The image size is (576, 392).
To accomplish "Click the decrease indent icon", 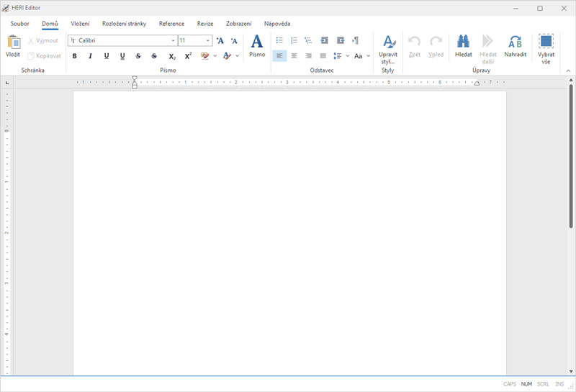I will pos(325,40).
